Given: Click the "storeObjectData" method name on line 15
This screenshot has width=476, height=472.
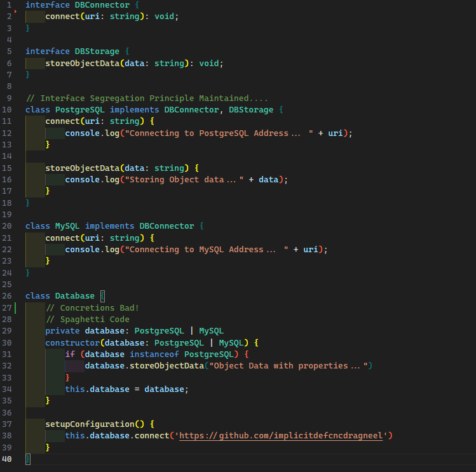Looking at the screenshot, I should pos(82,168).
